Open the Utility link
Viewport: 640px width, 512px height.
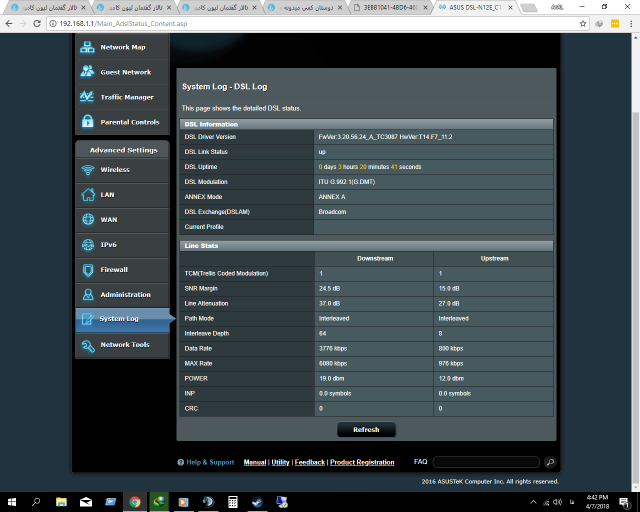[x=280, y=462]
